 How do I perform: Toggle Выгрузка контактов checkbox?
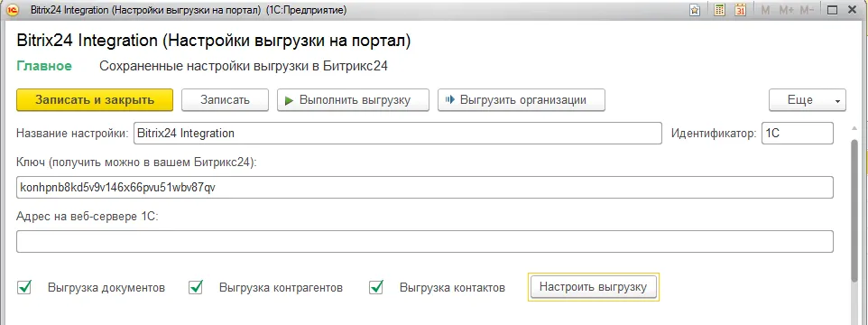[376, 287]
